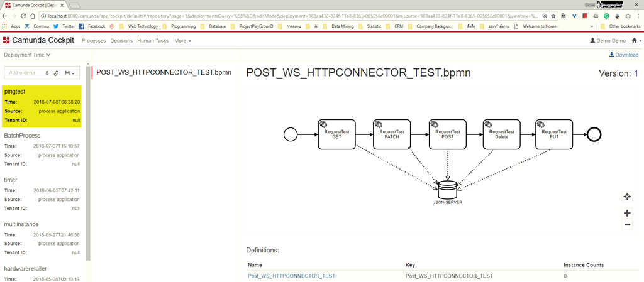This screenshot has width=644, height=282.
Task: Select POST_WS_HTTPCONNECTOR_TEST.bpmn in the resource list
Action: pos(164,73)
